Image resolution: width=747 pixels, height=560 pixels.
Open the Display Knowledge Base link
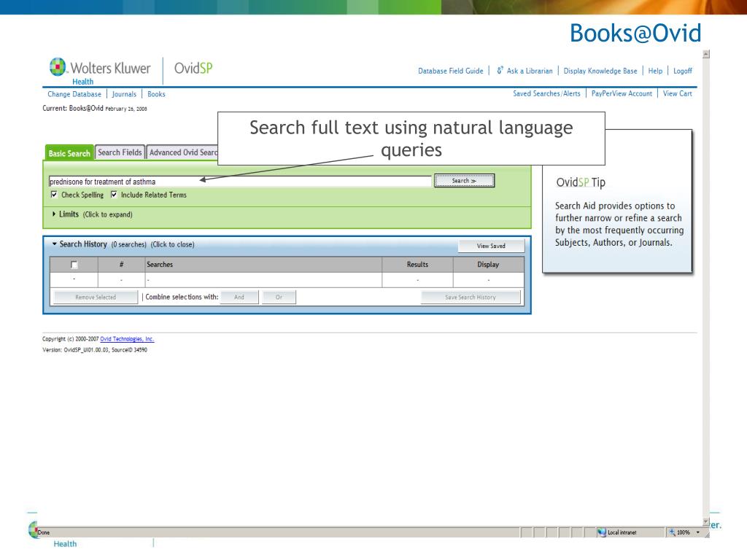[x=600, y=71]
